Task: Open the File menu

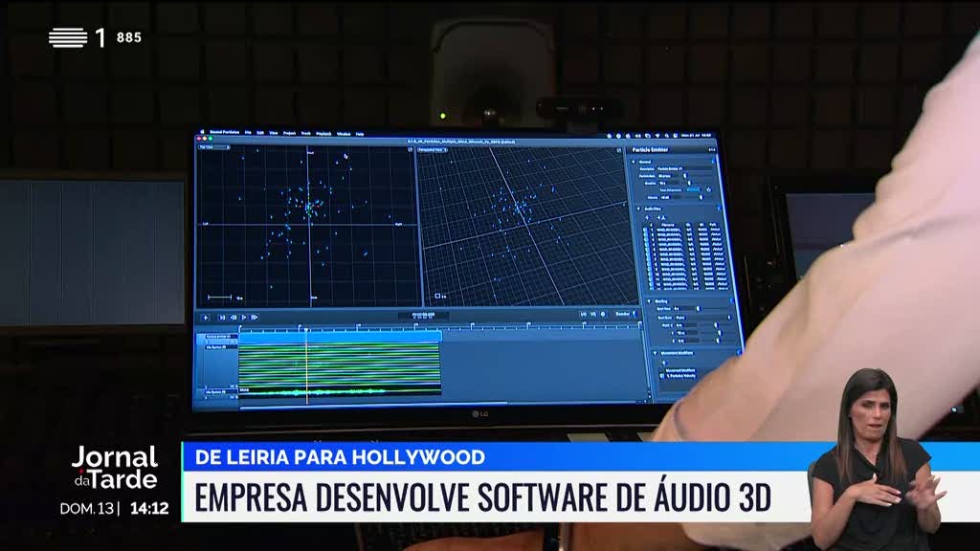Action: pyautogui.click(x=248, y=134)
